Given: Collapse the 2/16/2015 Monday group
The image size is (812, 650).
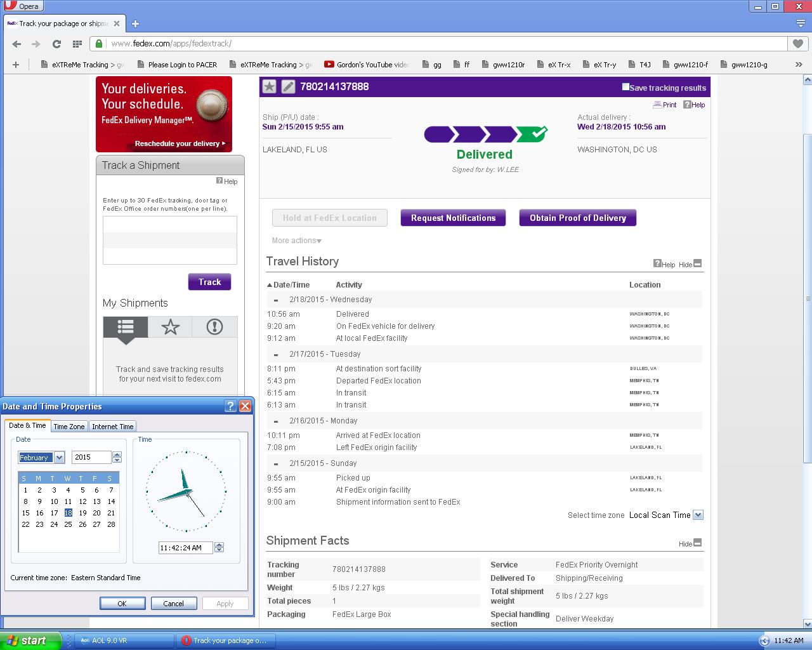Looking at the screenshot, I should [276, 421].
